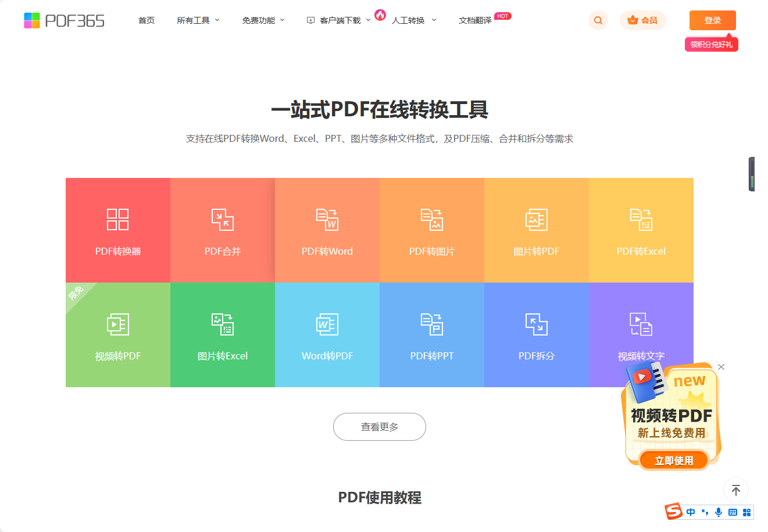Click the 会员 membership button
This screenshot has width=768, height=532.
tap(642, 20)
